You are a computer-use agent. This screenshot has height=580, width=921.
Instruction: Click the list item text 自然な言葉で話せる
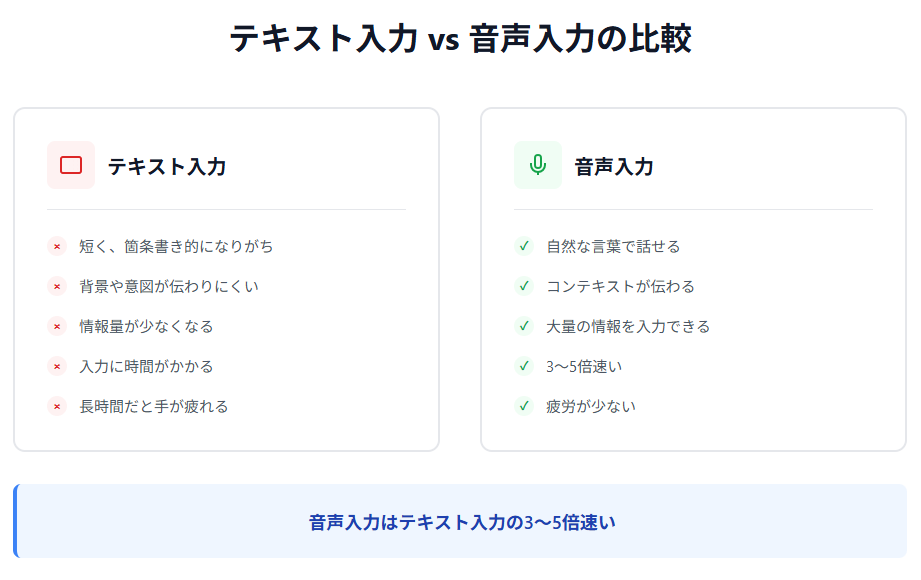click(613, 246)
